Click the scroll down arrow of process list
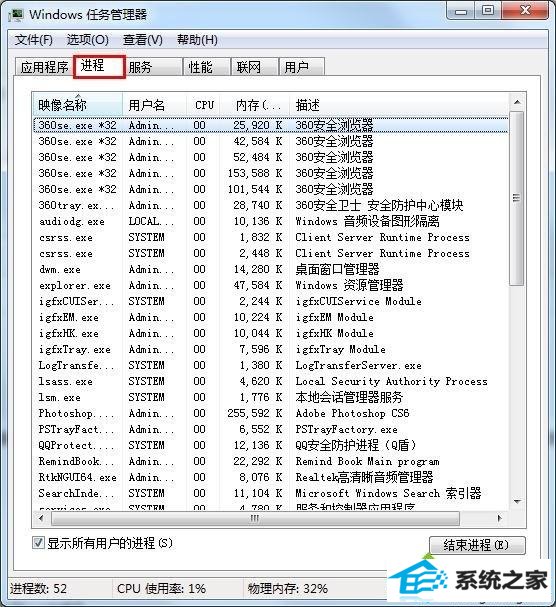The height and width of the screenshot is (607, 556). pyautogui.click(x=517, y=501)
